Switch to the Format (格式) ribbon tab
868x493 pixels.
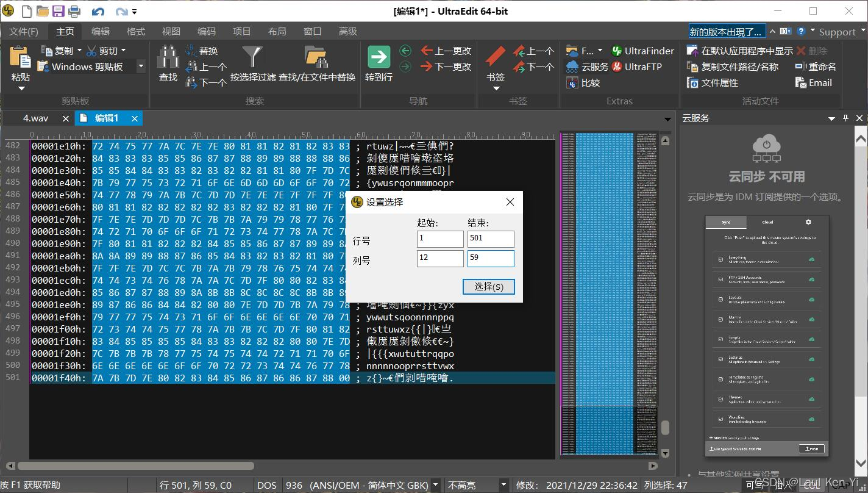coord(136,31)
